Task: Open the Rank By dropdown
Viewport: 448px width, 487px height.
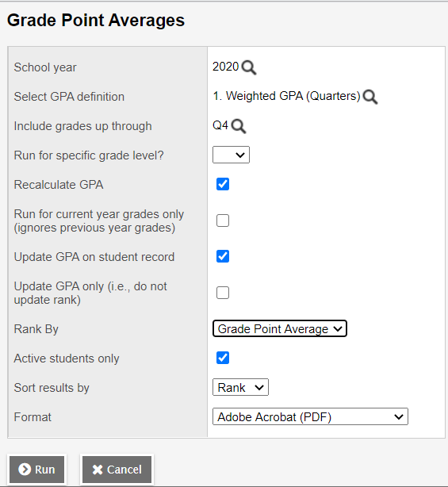Action: 279,328
